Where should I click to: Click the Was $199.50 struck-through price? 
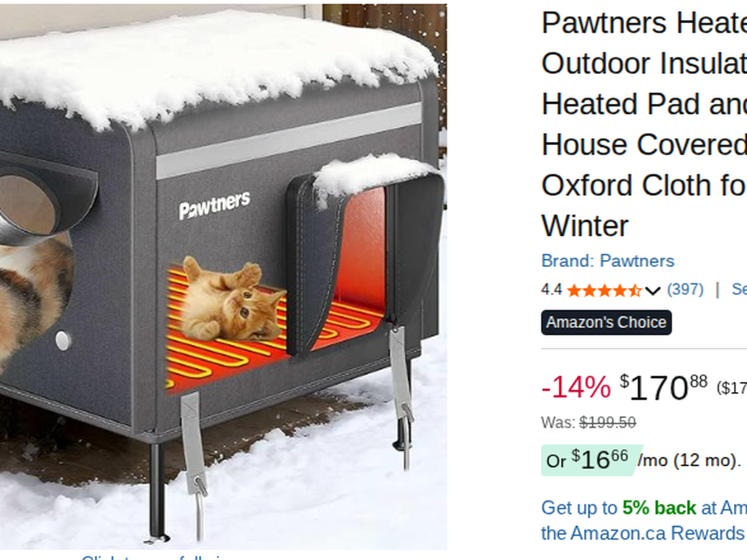pyautogui.click(x=588, y=422)
